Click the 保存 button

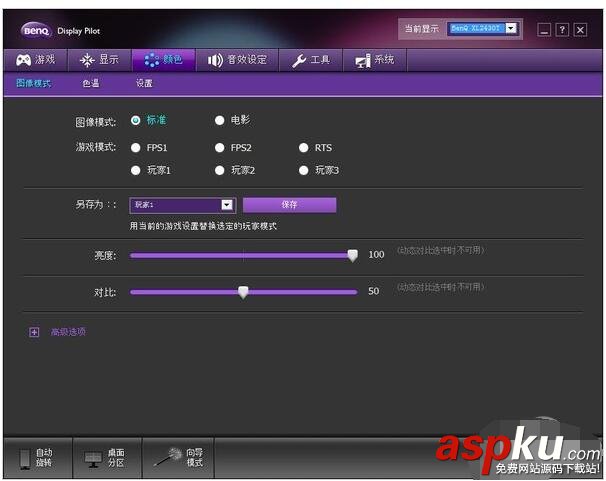(289, 205)
